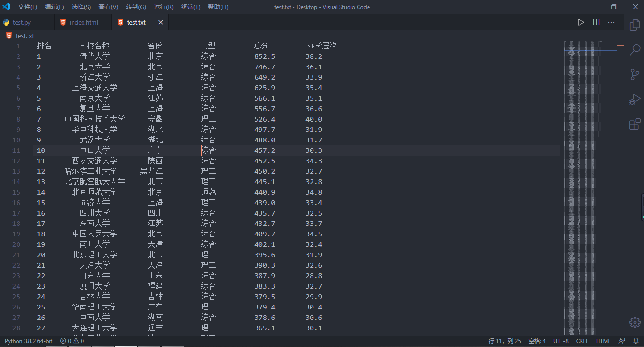
Task: Open the notifications bell in status bar
Action: 635,341
